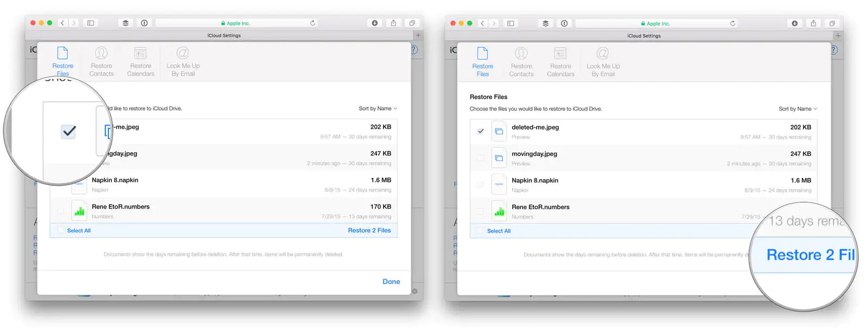Show all tabs in right Safari window
This screenshot has width=868, height=336.
click(x=832, y=23)
